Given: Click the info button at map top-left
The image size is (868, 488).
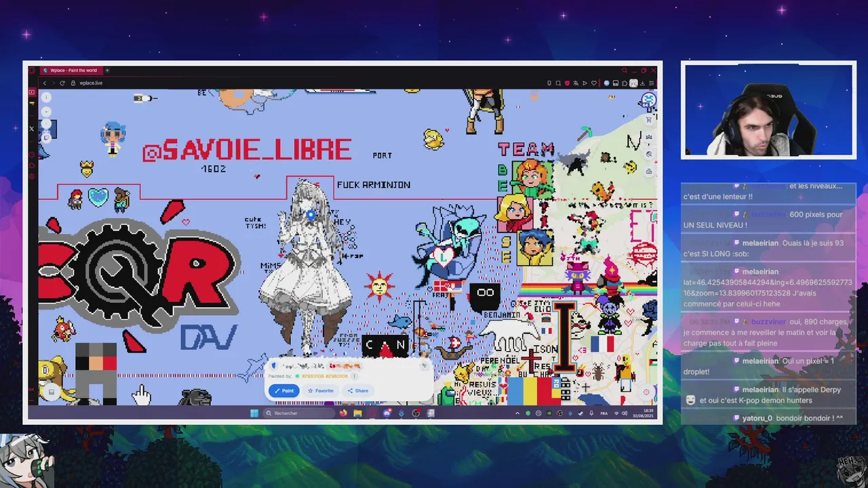Looking at the screenshot, I should (x=47, y=98).
